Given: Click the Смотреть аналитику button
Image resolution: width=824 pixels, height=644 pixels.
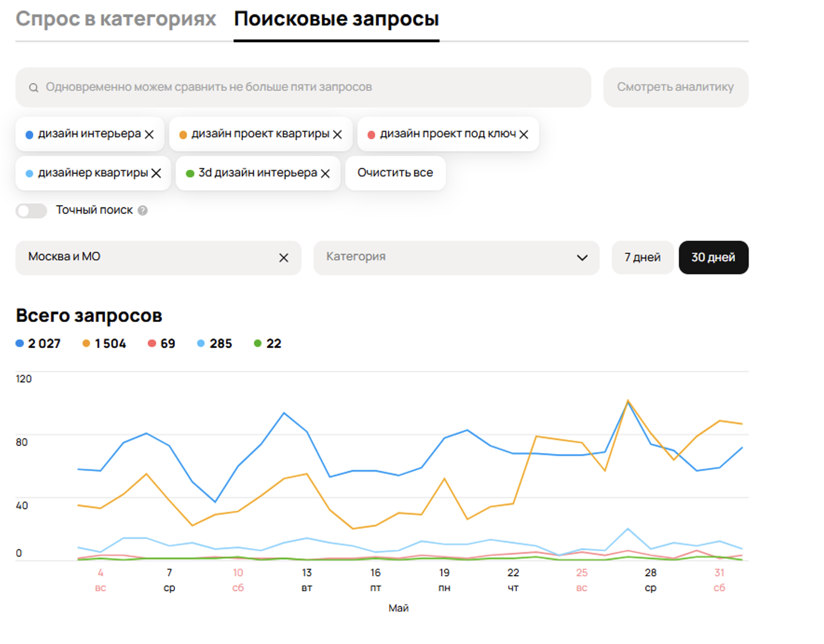Looking at the screenshot, I should click(x=676, y=87).
